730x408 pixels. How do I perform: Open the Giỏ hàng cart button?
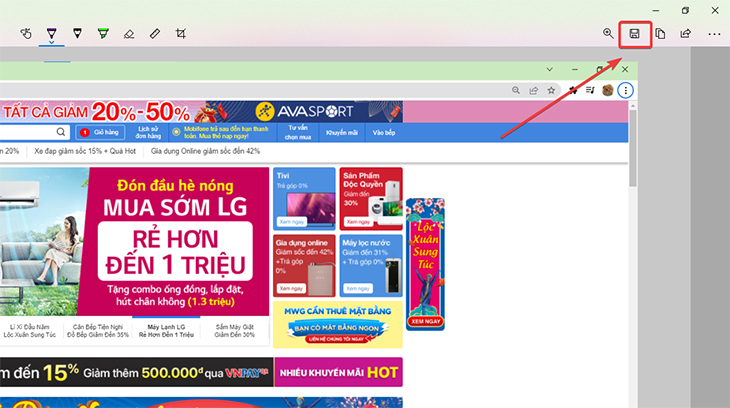point(100,132)
